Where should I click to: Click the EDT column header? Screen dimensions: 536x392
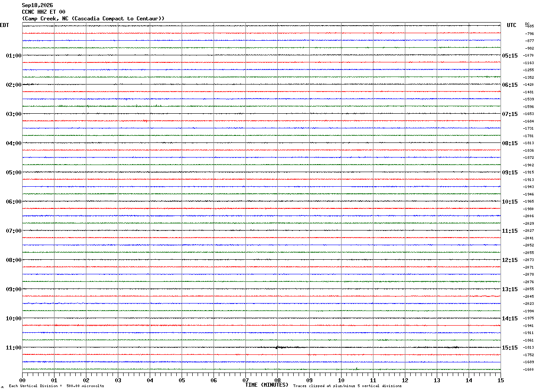[x=4, y=25]
